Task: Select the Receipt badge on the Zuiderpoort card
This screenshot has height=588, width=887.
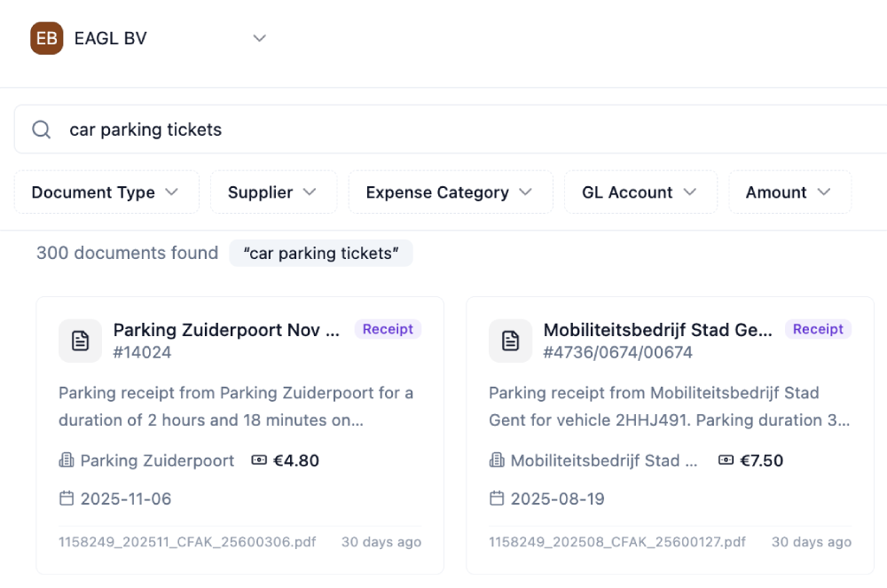Action: pyautogui.click(x=388, y=329)
